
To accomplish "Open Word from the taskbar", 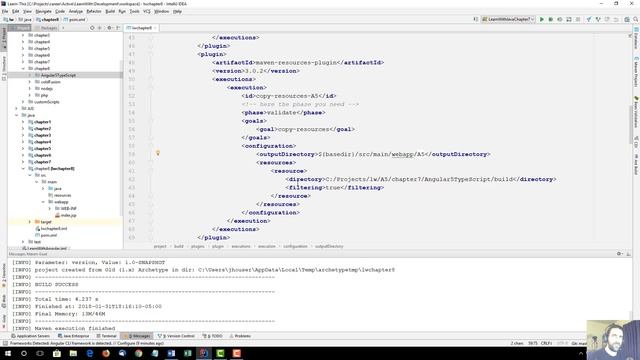I will pos(171,353).
